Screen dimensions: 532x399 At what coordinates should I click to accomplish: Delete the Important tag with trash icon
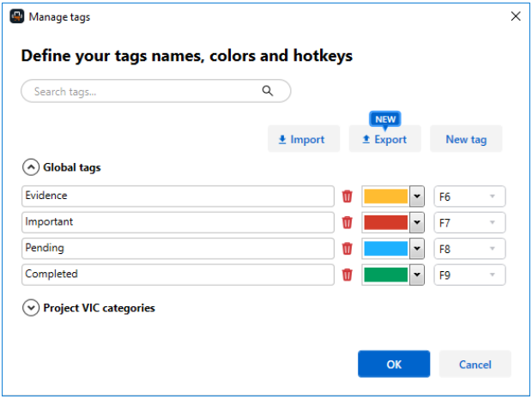click(347, 222)
